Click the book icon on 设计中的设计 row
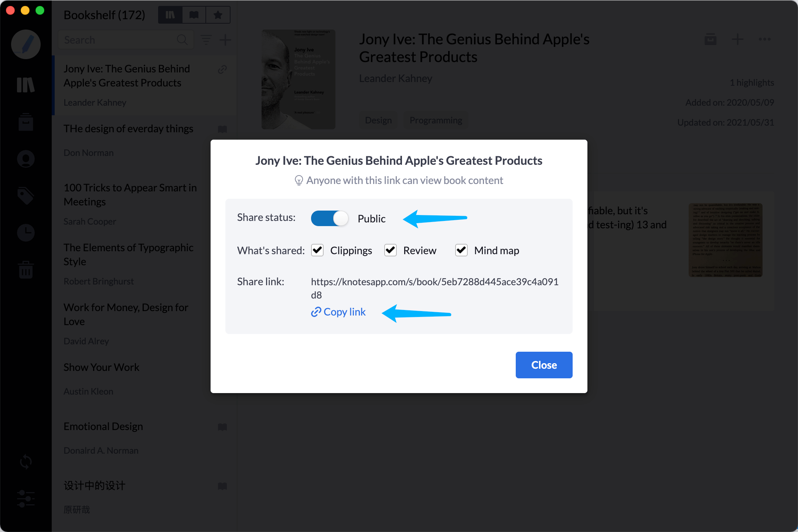This screenshot has width=798, height=532. click(222, 486)
